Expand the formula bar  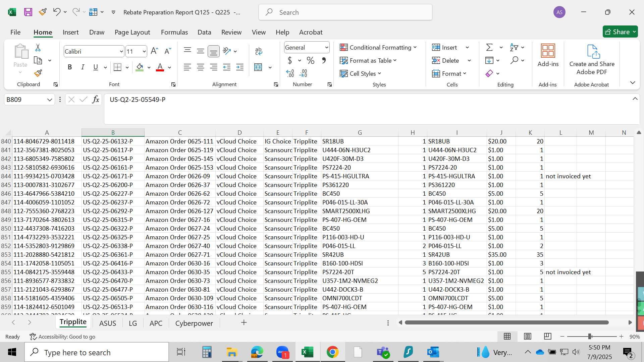pos(635,99)
